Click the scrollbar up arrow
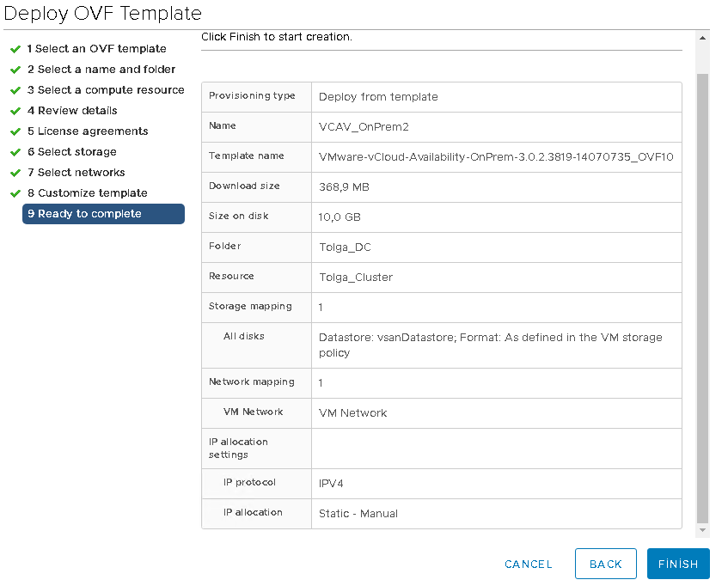Image resolution: width=728 pixels, height=586 pixels. pos(702,38)
